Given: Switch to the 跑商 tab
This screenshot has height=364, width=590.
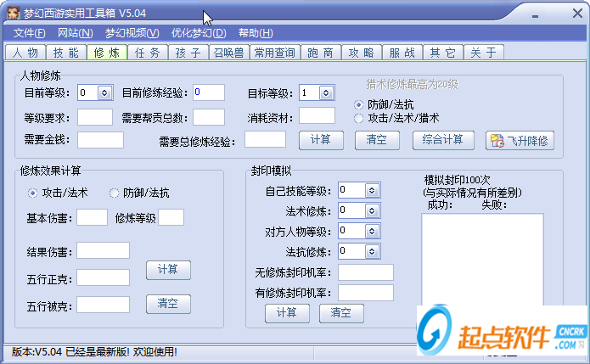Looking at the screenshot, I should point(321,53).
